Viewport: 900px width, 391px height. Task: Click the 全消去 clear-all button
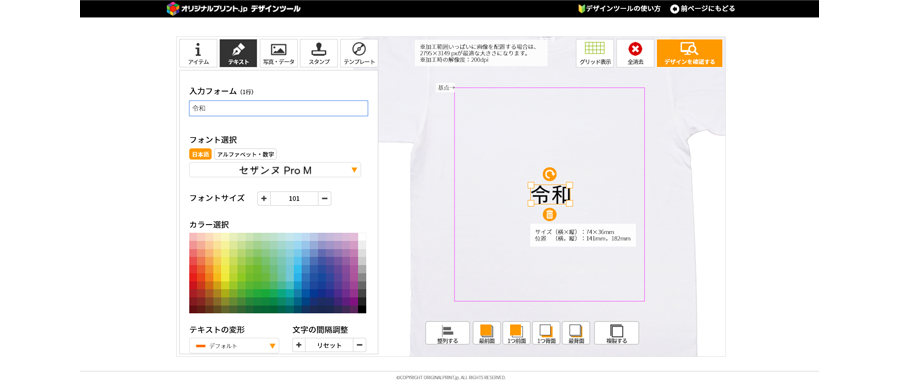pyautogui.click(x=635, y=53)
